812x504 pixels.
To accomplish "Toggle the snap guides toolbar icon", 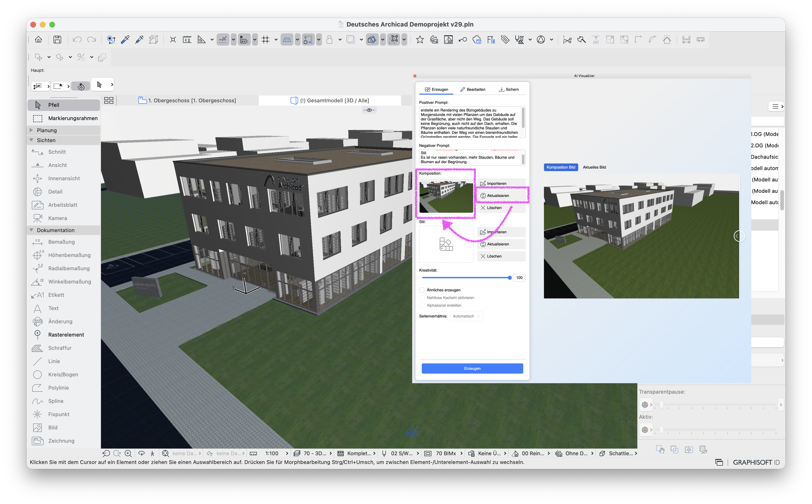I will (222, 40).
